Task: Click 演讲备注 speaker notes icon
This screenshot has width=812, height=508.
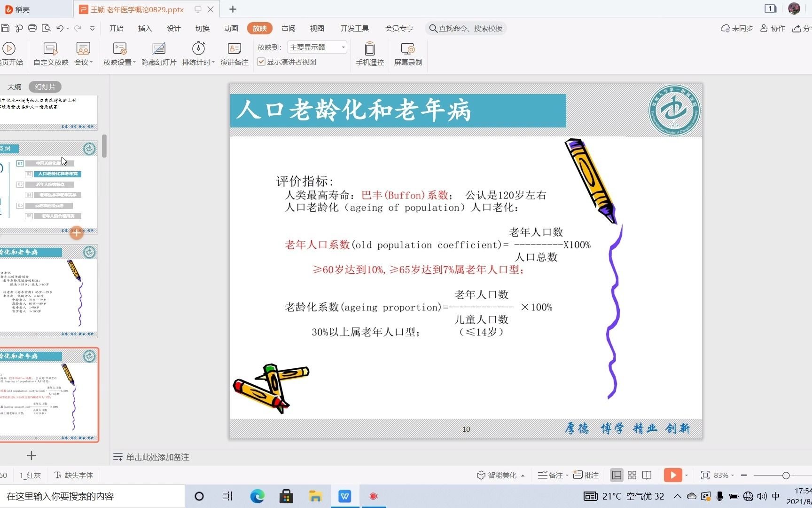Action: coord(234,54)
